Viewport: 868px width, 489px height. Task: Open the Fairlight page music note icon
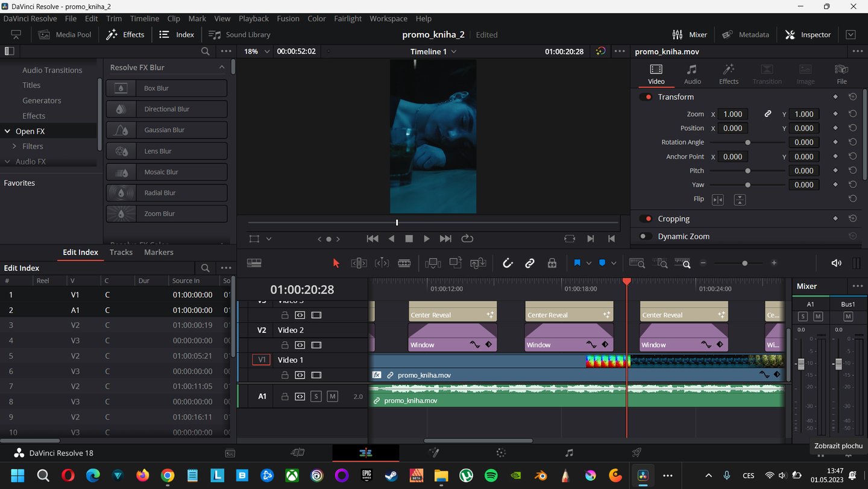[569, 453]
